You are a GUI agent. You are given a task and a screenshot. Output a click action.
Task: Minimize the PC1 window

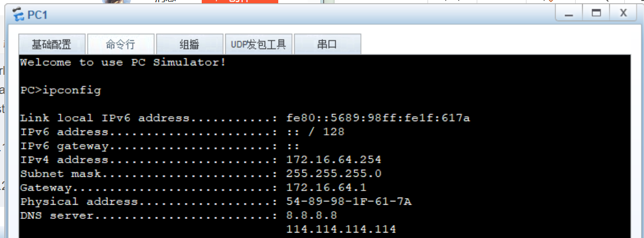[569, 14]
